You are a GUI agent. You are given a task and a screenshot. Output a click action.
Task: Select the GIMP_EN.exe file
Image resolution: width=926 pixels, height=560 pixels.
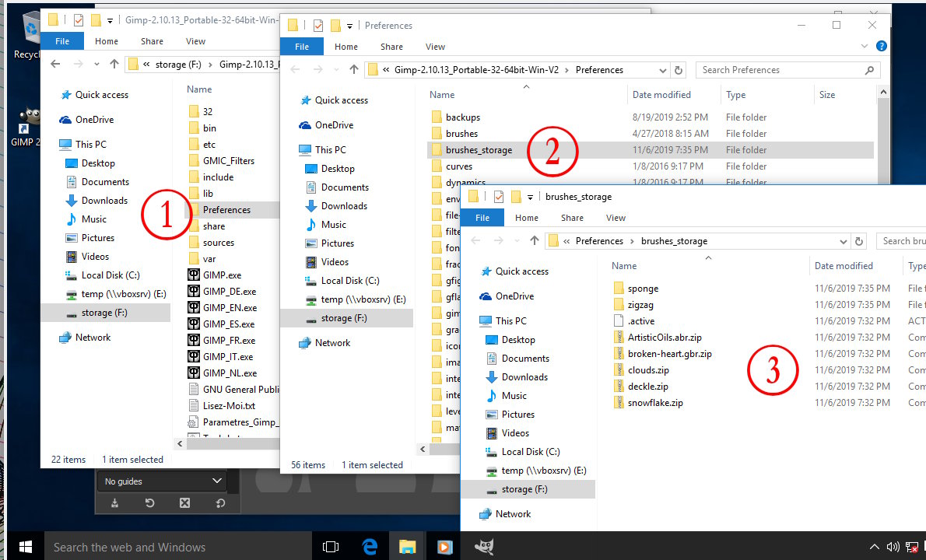tap(230, 308)
